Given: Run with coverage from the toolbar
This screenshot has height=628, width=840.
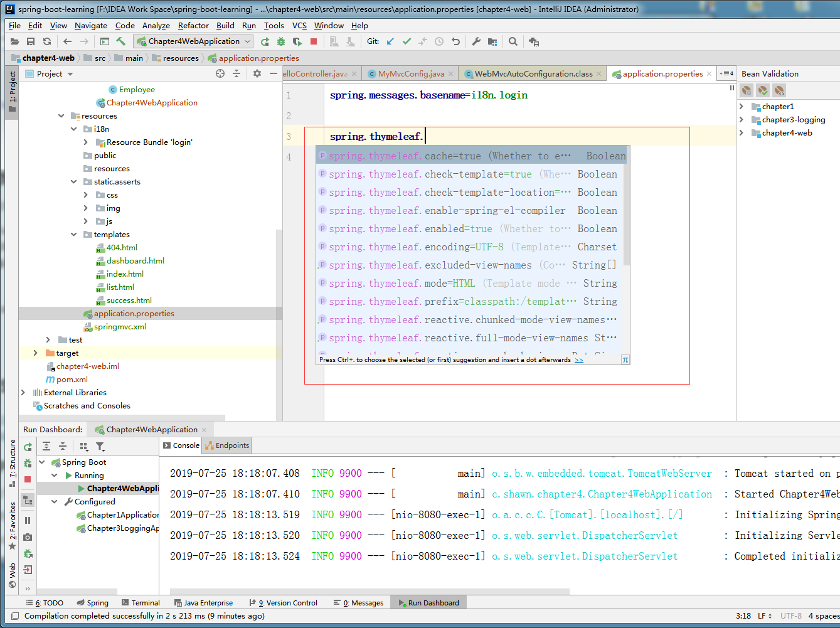Looking at the screenshot, I should click(298, 41).
